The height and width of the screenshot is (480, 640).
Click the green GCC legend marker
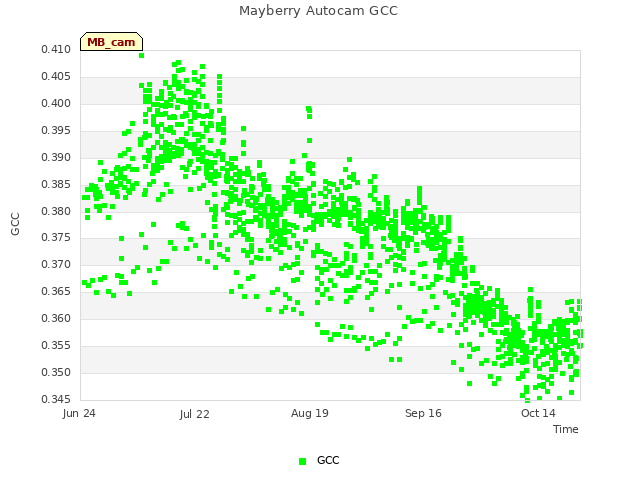point(302,461)
